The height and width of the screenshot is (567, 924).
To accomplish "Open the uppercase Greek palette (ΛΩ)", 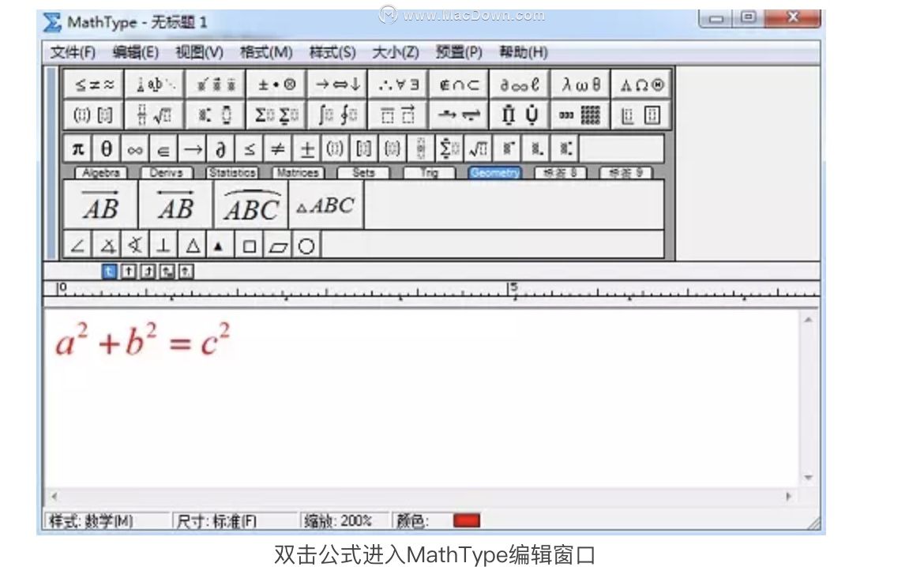I will click(x=641, y=84).
